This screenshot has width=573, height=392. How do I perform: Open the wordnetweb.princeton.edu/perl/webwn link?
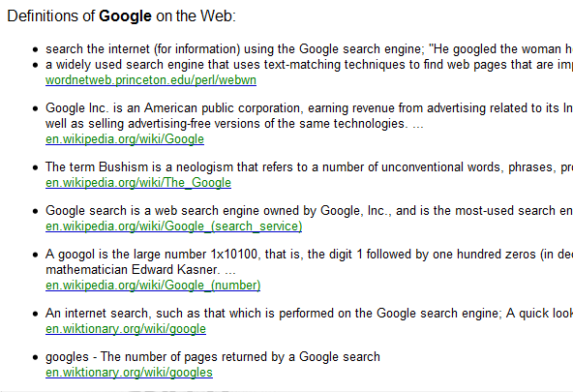pyautogui.click(x=151, y=80)
